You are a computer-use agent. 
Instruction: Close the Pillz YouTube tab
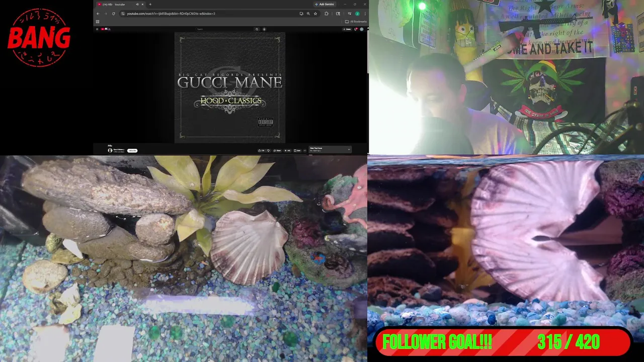pos(142,5)
